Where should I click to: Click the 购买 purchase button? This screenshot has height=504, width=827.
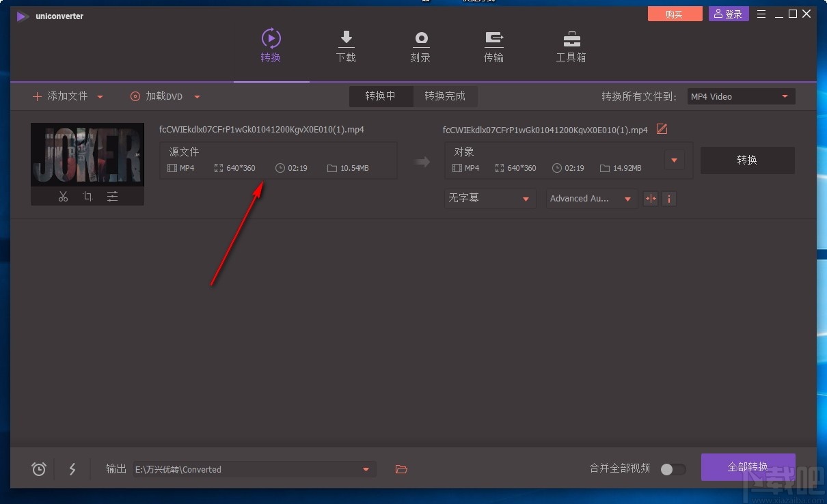(675, 14)
